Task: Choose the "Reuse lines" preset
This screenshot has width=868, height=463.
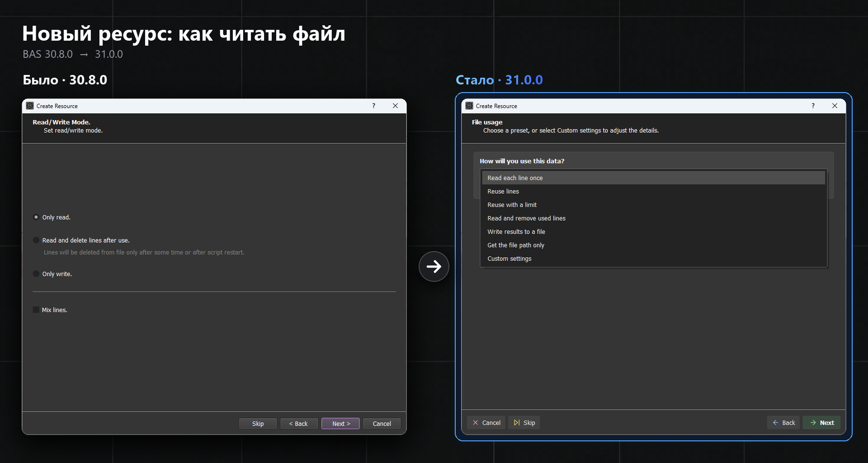Action: coord(654,192)
